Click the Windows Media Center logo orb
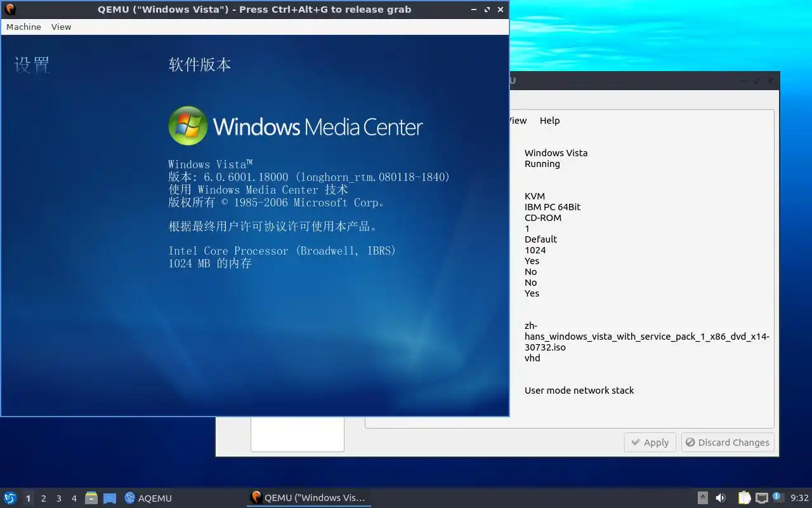 tap(188, 126)
